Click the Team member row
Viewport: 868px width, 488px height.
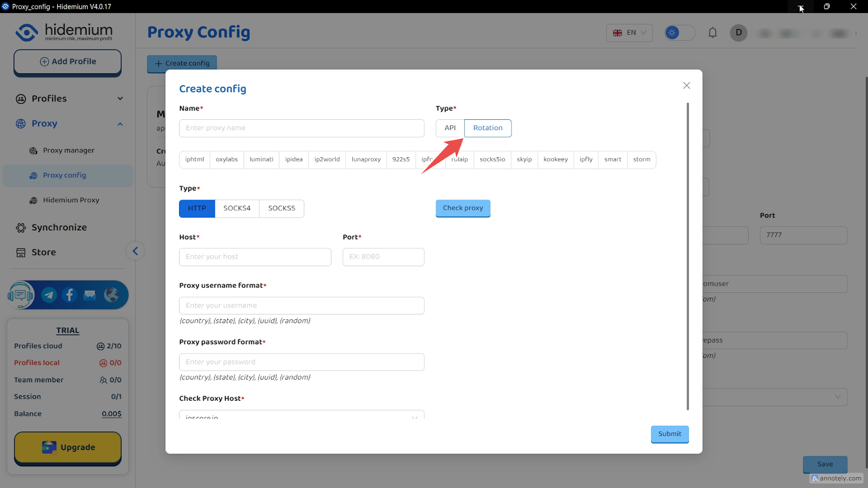pyautogui.click(x=68, y=380)
